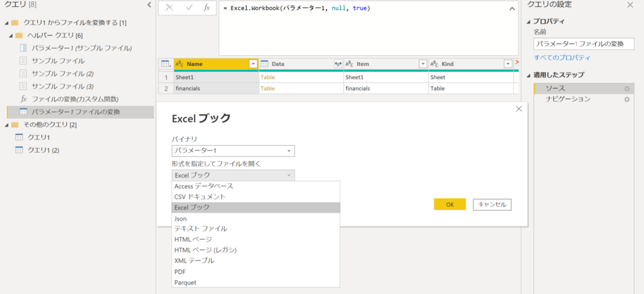Choose Access データベース from list

coord(256,186)
